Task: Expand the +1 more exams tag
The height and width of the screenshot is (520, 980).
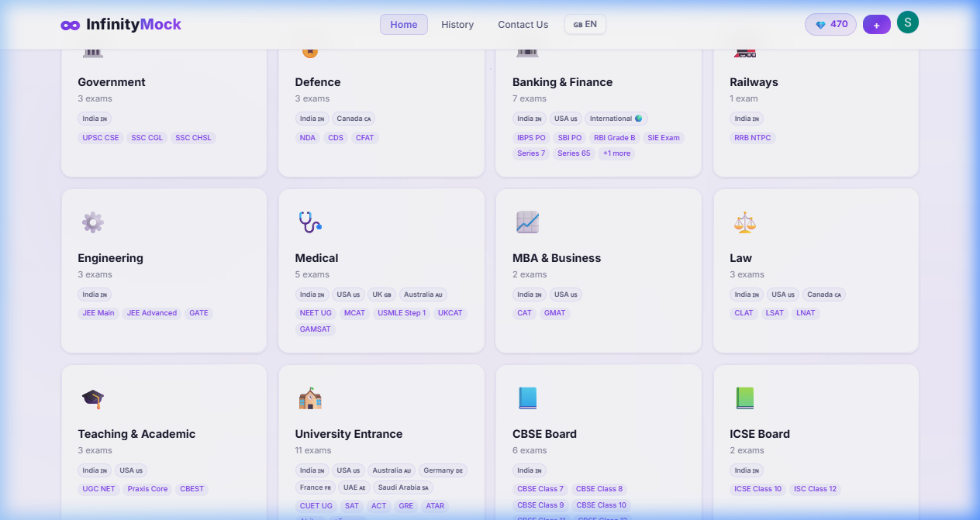Action: [x=617, y=153]
